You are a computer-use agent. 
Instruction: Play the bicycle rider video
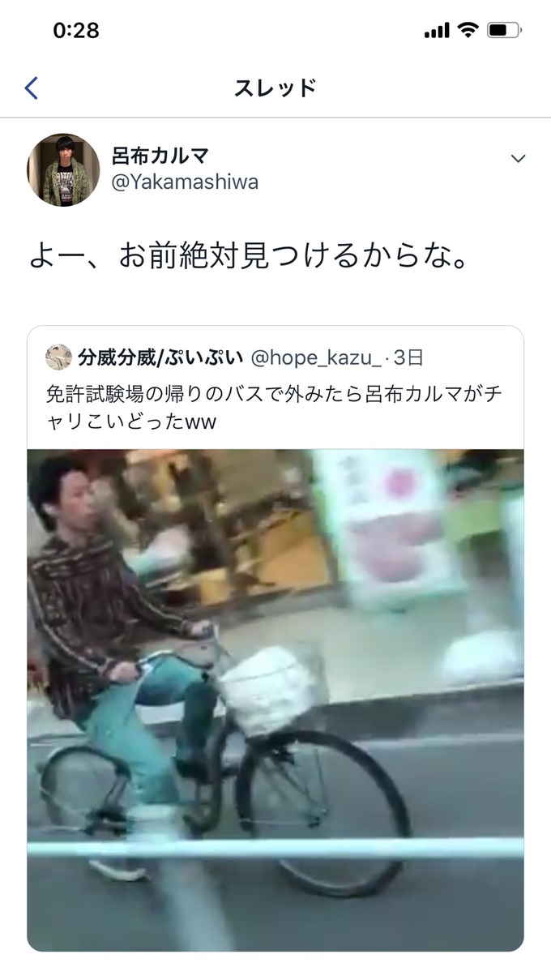coord(275,700)
